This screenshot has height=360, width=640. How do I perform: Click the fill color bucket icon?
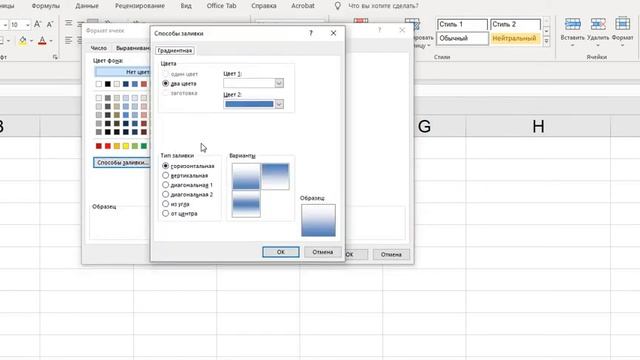23,40
